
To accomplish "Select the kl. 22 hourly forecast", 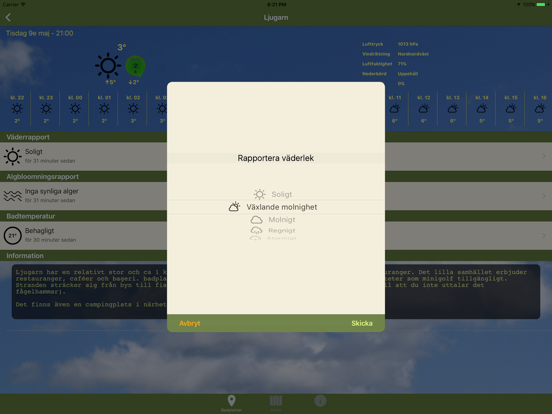I will point(17,109).
